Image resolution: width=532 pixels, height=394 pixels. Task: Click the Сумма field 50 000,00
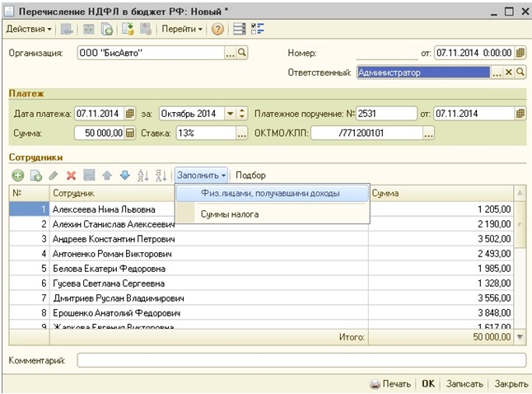(100, 133)
